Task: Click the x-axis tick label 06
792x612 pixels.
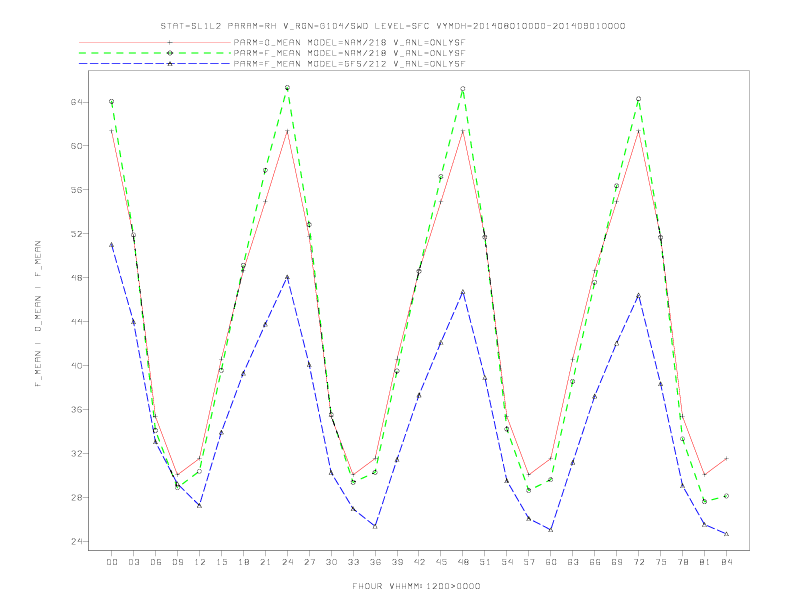Action: (156, 562)
